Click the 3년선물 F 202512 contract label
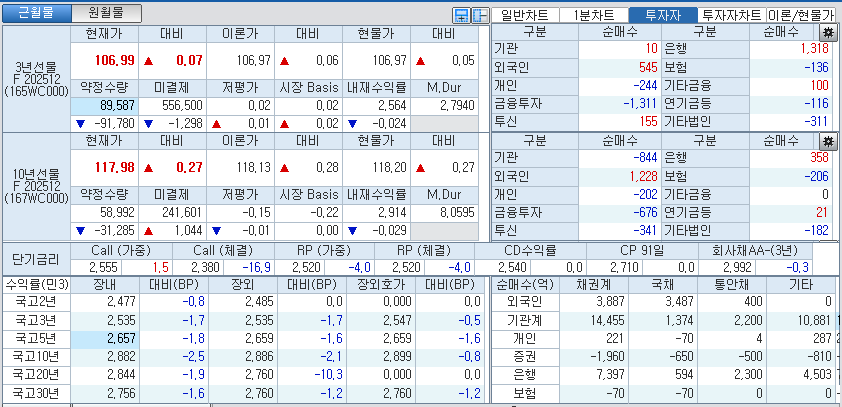This screenshot has height=407, width=842. coord(36,79)
